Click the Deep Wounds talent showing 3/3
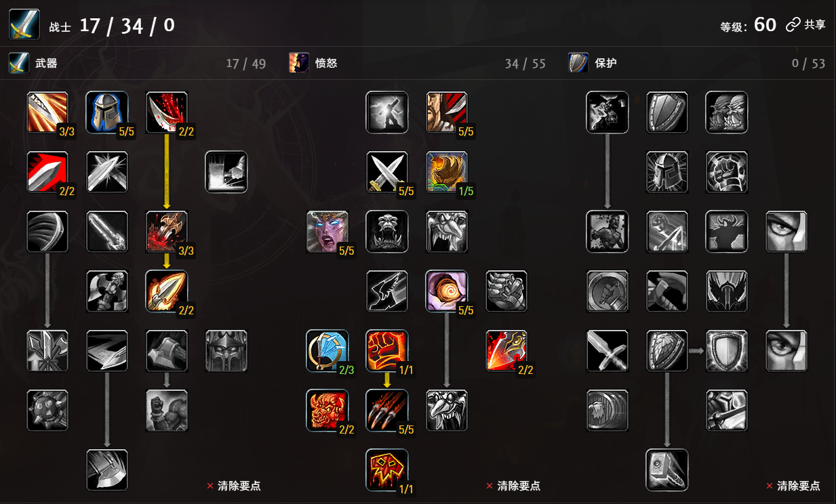The height and width of the screenshot is (504, 836). [x=167, y=231]
